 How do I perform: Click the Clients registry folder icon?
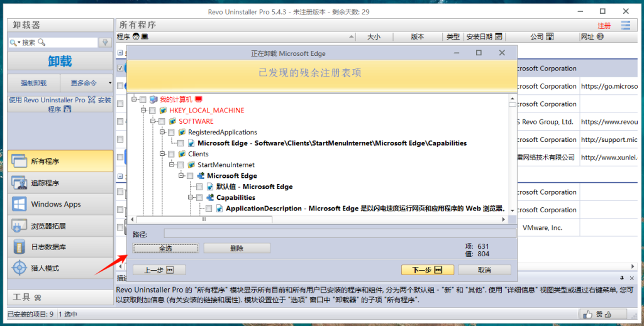click(x=182, y=154)
